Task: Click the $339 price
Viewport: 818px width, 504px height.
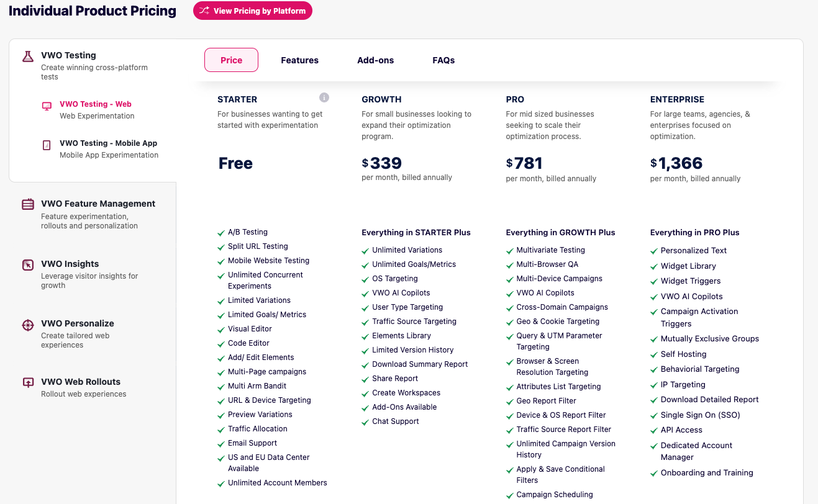Action: (x=381, y=163)
